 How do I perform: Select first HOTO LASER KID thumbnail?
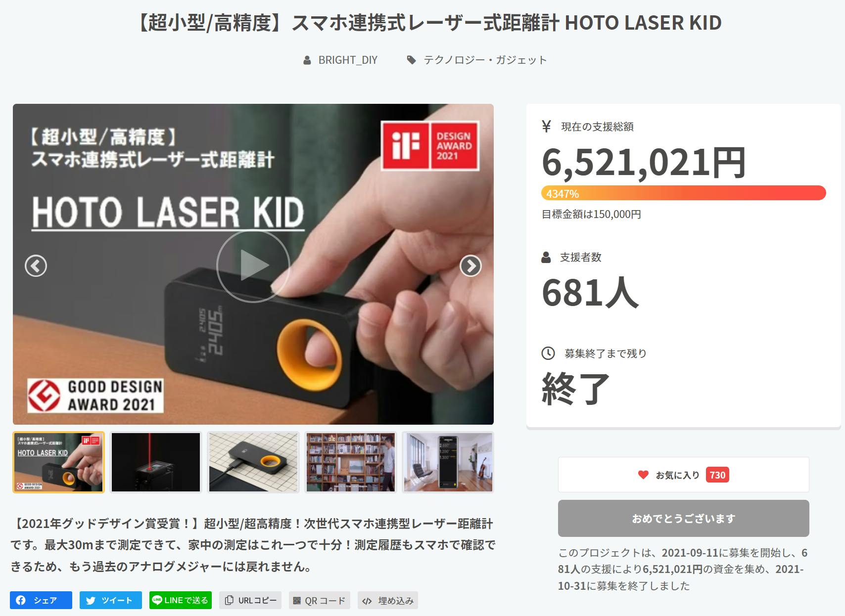point(58,462)
